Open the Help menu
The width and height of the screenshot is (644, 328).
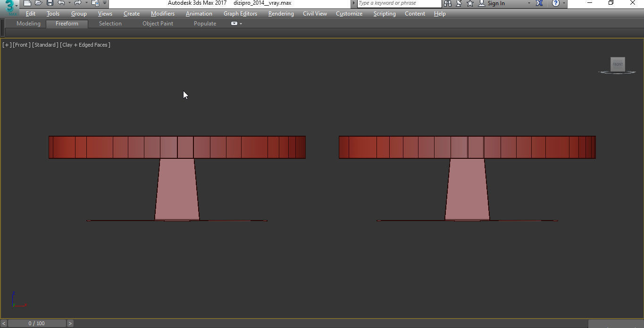(440, 14)
